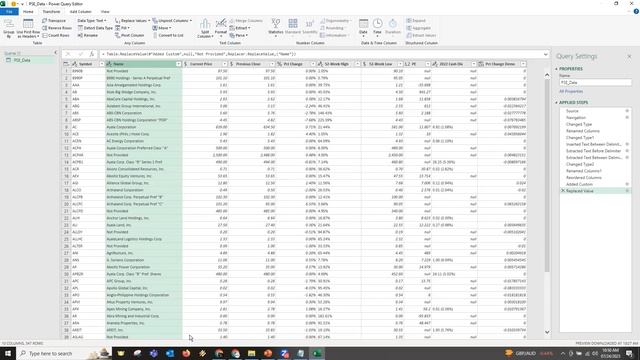Open the Data Type: Text dropdown
This screenshot has height=360, width=640.
pos(92,20)
